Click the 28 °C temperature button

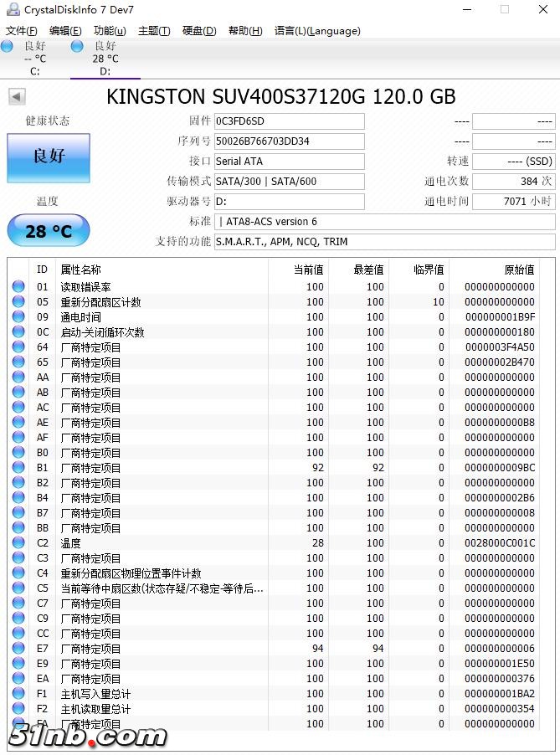click(49, 231)
